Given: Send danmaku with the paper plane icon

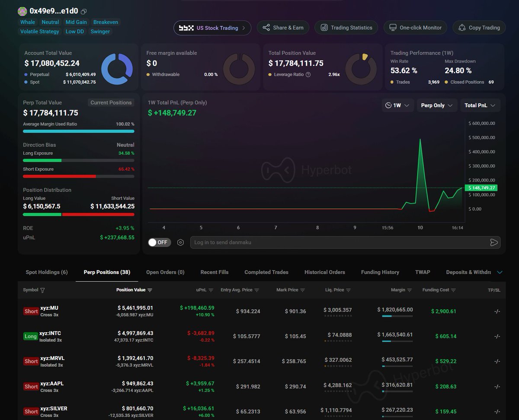Looking at the screenshot, I should pyautogui.click(x=494, y=242).
